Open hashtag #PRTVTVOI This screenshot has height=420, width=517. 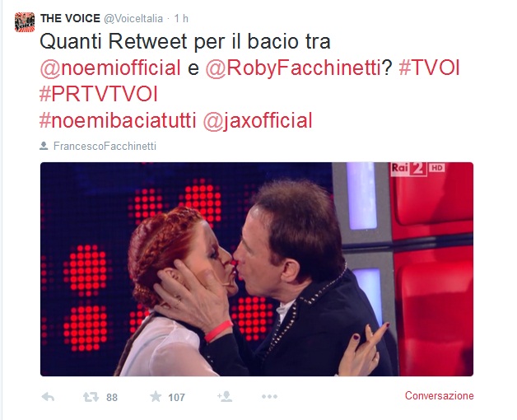[x=99, y=94]
